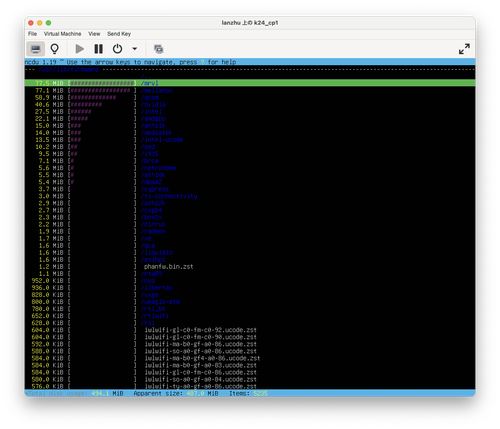Select the /vxge directory entry
Screen dimensions: 500x429
pos(150,295)
